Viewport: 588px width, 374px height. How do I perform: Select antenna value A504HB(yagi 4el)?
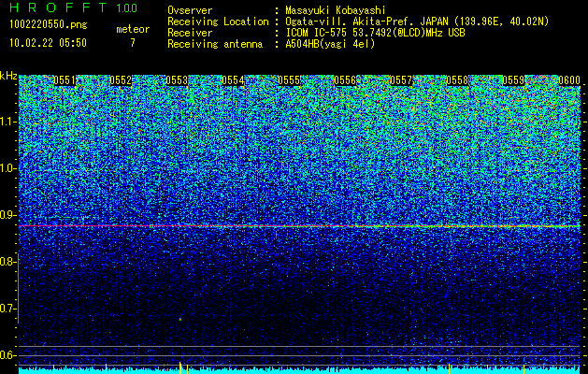tap(330, 44)
